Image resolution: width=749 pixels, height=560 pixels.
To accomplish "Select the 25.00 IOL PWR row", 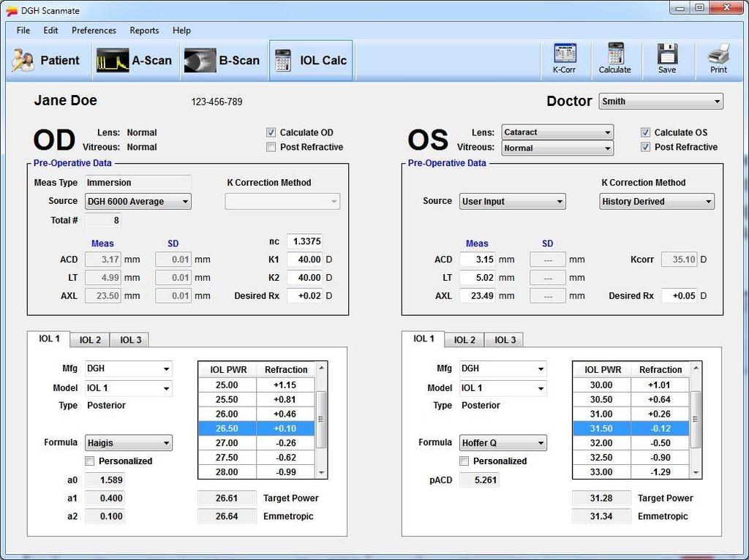I will click(x=257, y=385).
